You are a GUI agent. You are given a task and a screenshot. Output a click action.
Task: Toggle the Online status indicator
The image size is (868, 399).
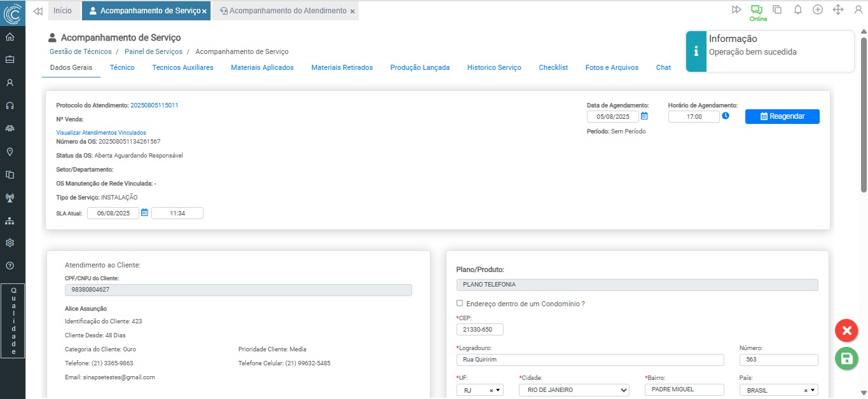[x=757, y=12]
